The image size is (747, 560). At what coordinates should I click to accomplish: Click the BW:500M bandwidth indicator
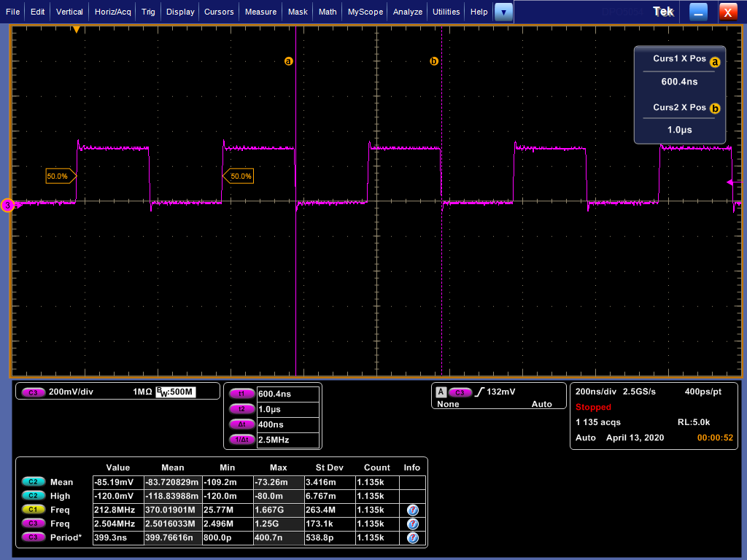point(175,392)
